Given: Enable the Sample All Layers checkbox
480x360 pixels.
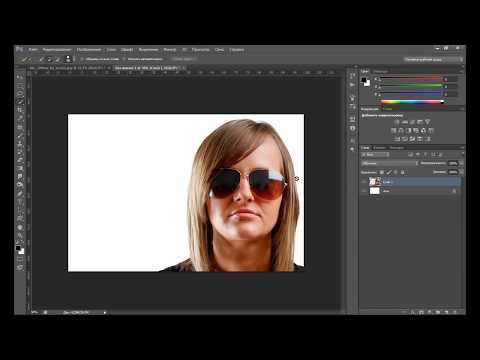Looking at the screenshot, I should [x=82, y=59].
